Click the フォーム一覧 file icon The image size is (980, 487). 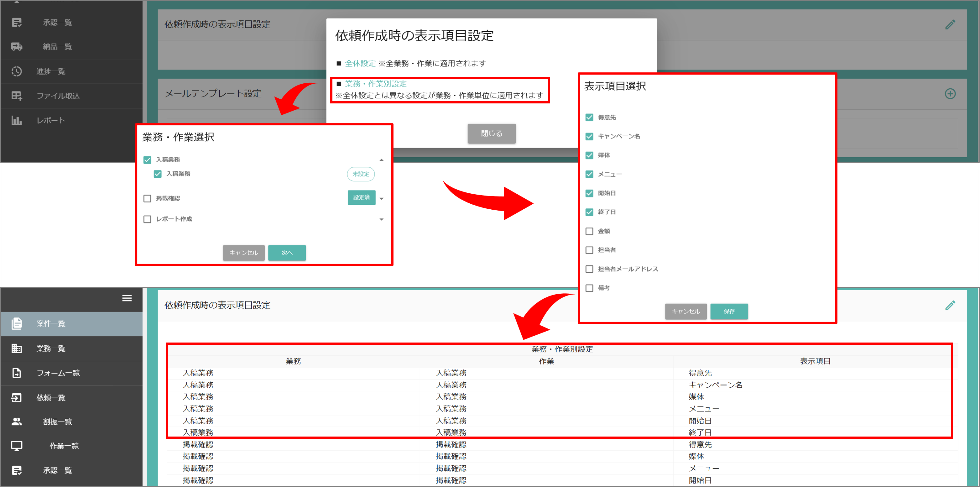[x=16, y=373]
